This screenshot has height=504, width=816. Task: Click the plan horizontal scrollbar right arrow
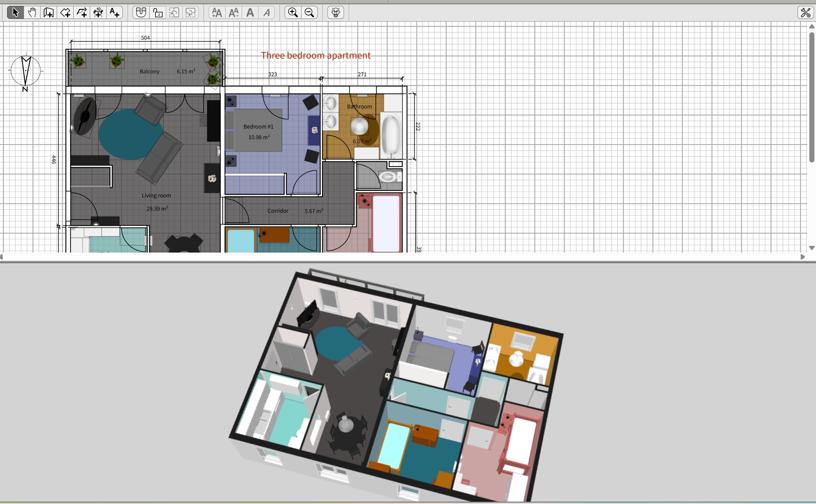tap(803, 257)
